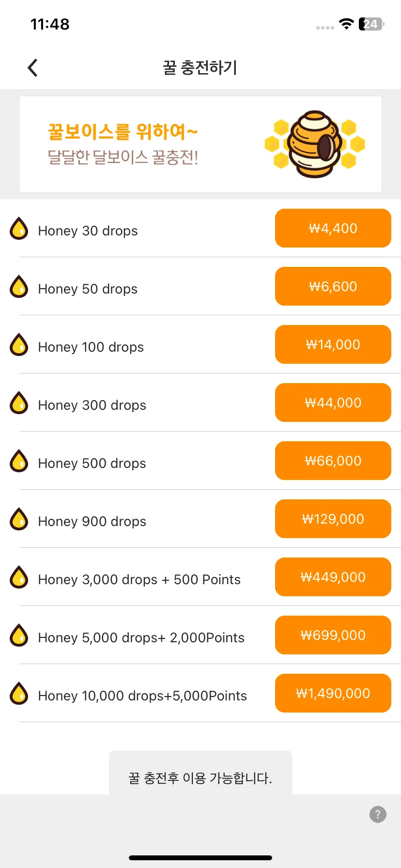Tap honey drop icon beside 900 drops
Screen dimensions: 401x868
point(19,519)
